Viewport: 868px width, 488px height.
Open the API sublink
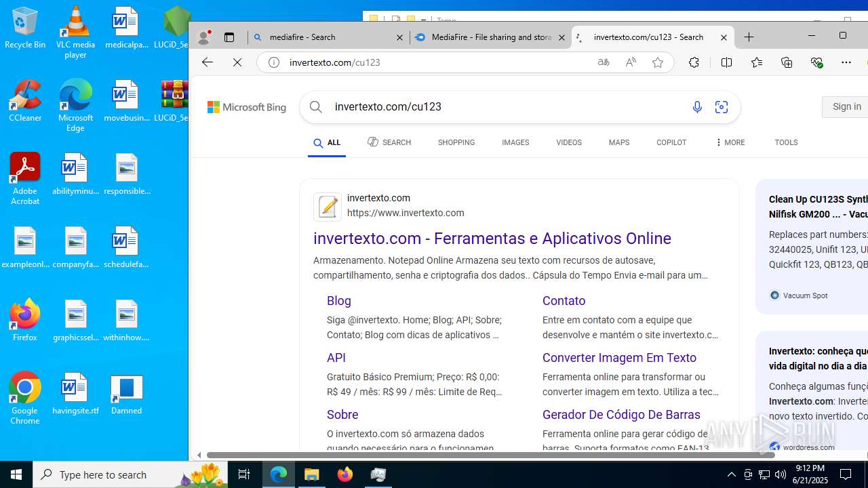(336, 358)
